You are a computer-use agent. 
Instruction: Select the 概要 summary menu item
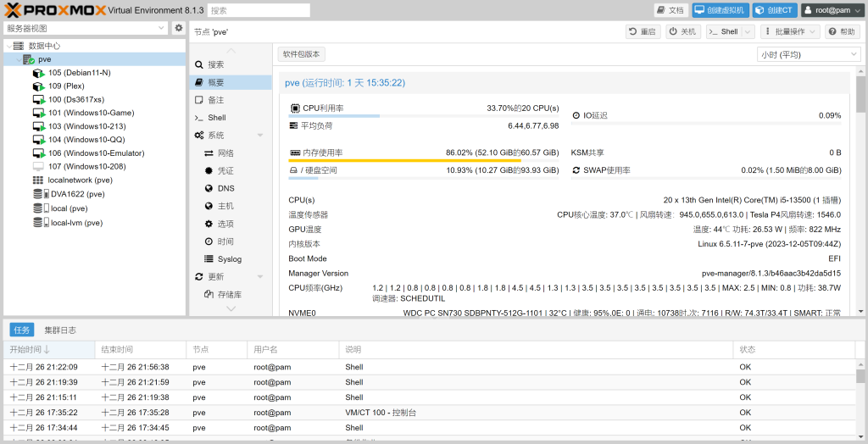click(x=231, y=82)
